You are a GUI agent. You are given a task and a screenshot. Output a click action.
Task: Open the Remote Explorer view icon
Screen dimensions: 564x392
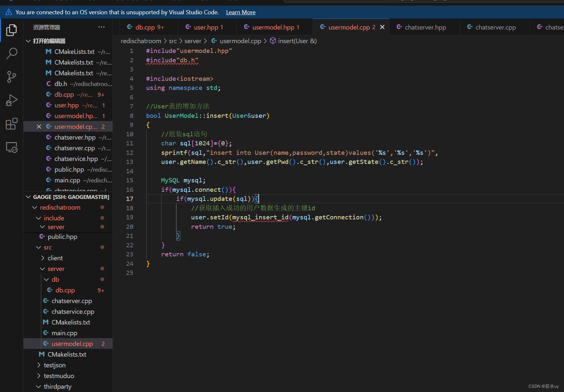(12, 147)
